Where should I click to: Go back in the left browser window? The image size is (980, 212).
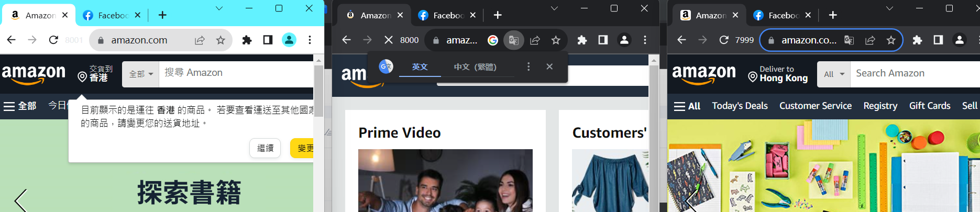(11, 40)
